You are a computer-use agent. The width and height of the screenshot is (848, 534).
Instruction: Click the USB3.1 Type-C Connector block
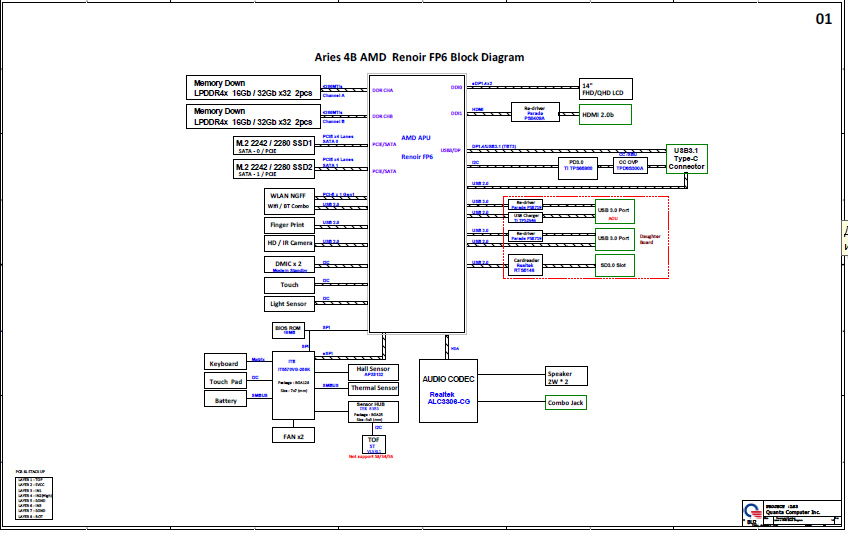(686, 159)
